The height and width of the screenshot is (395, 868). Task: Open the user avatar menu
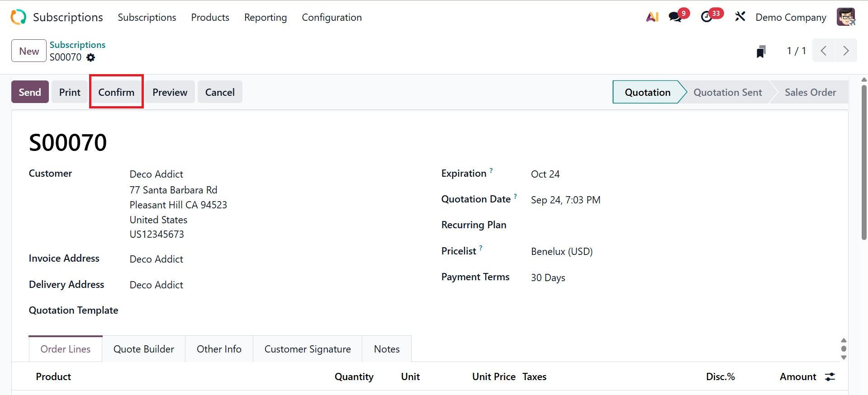click(845, 17)
